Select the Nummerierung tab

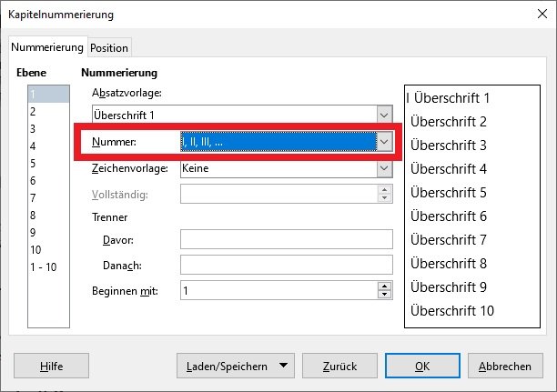pyautogui.click(x=47, y=46)
